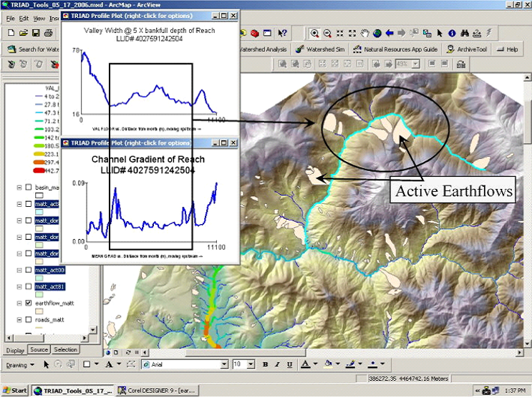The width and height of the screenshot is (532, 398).
Task: Enable the roads_matt layer checkbox
Action: tap(29, 320)
